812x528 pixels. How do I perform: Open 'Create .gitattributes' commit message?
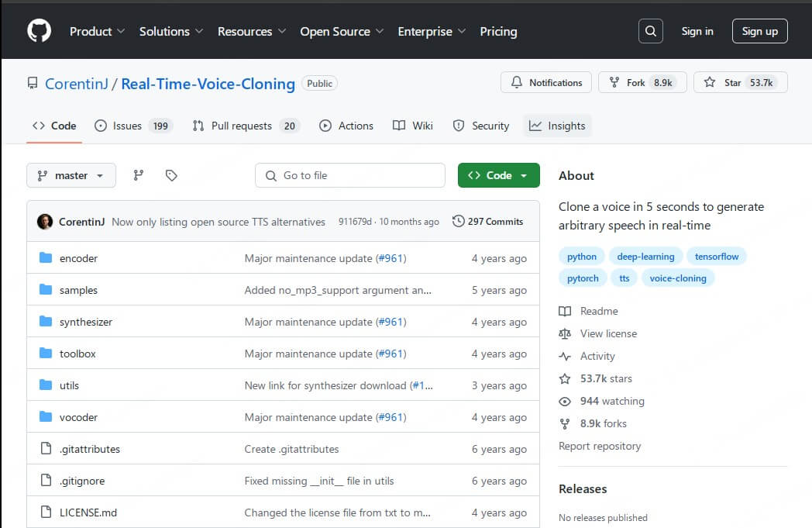click(291, 449)
